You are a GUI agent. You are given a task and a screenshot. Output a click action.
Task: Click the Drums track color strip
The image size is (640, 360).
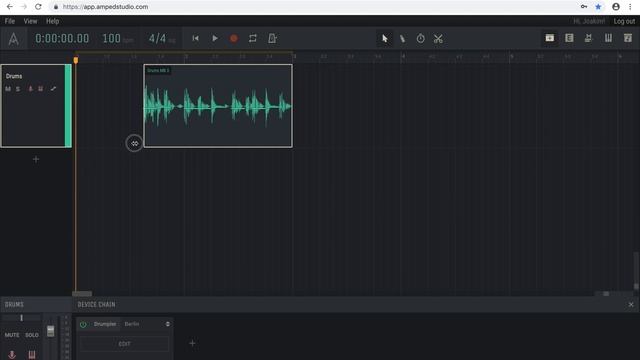coord(68,106)
